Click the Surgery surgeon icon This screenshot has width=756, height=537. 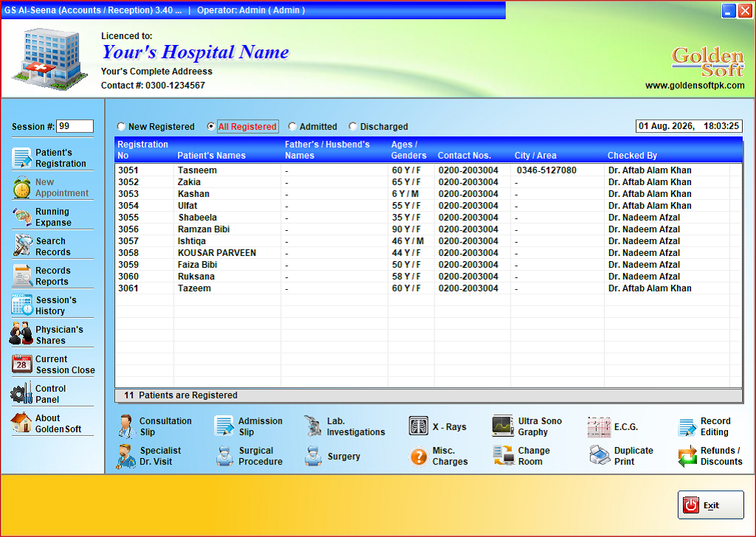click(313, 456)
